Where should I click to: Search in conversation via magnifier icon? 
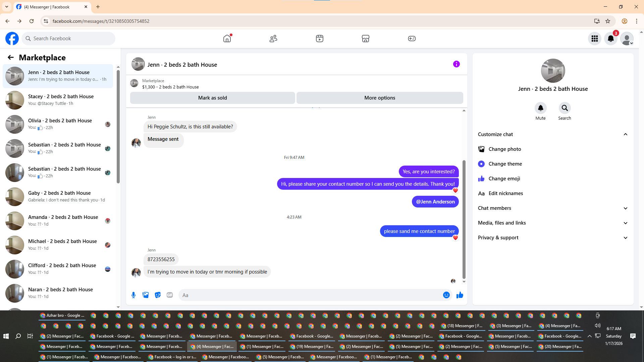(x=565, y=108)
